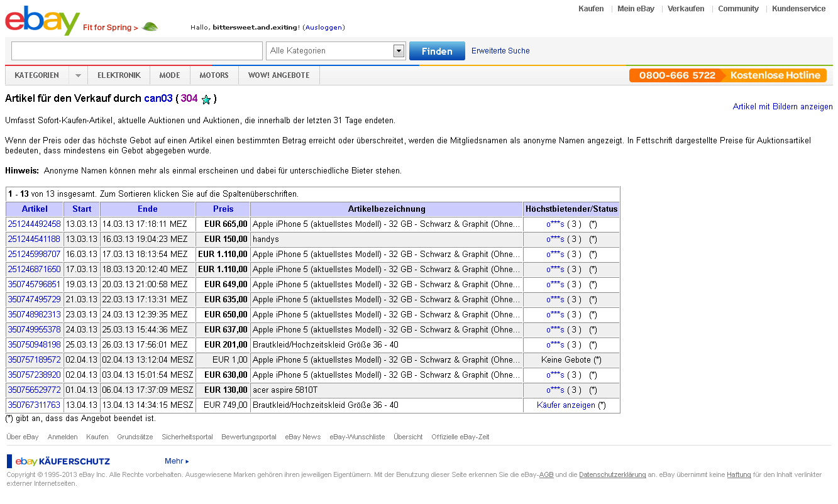Open item 251245998707
Viewport: 838px width, 504px height.
click(35, 255)
